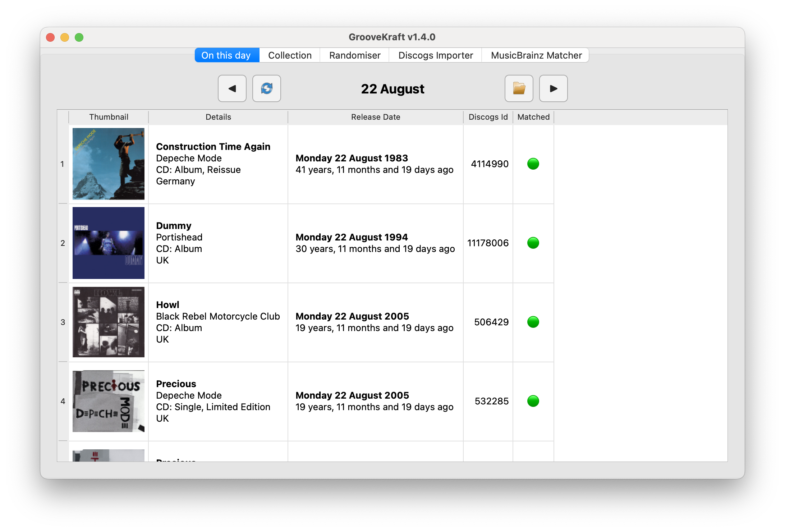Screen dimensions: 785x532
Task: Advance to next day with right arrow
Action: 553,88
